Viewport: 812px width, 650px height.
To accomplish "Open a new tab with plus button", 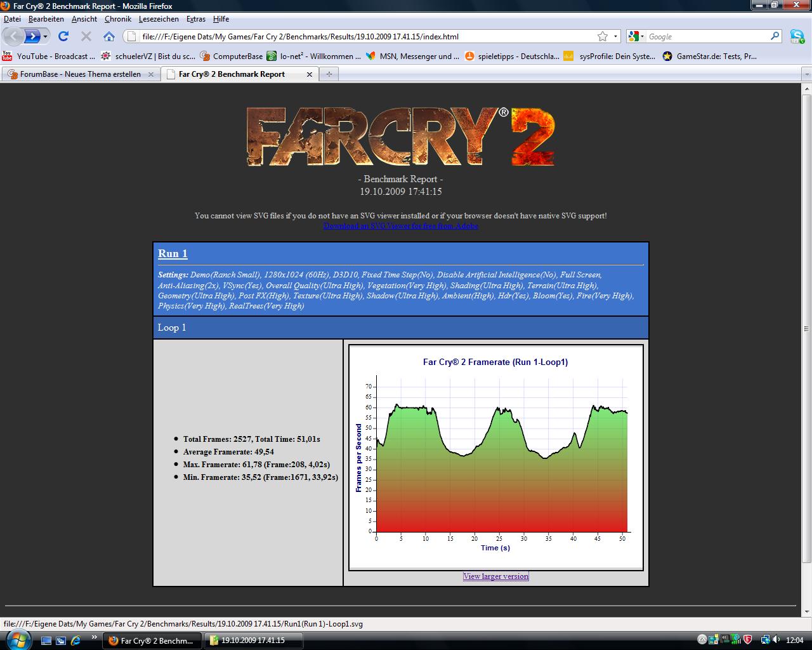I will pos(329,74).
